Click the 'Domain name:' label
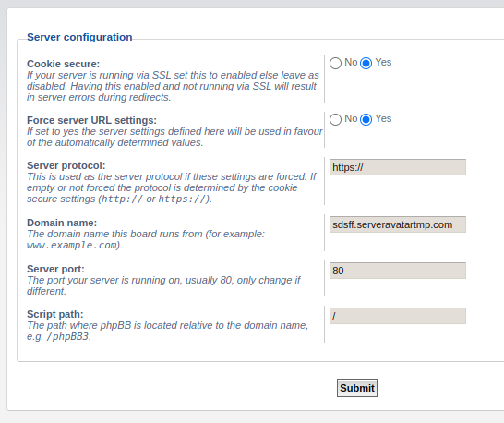The height and width of the screenshot is (423, 504). [x=62, y=223]
